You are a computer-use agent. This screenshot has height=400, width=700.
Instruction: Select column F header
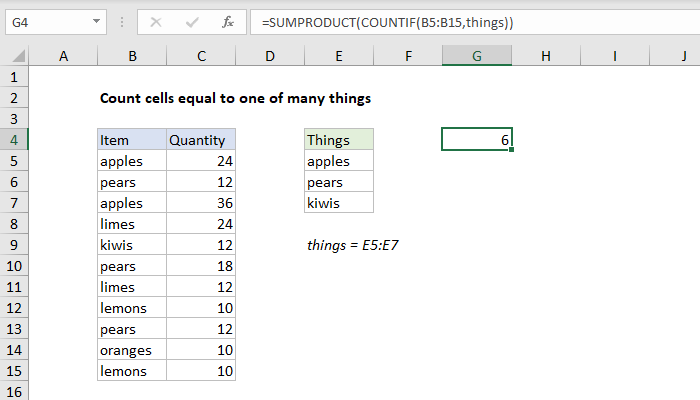[408, 56]
